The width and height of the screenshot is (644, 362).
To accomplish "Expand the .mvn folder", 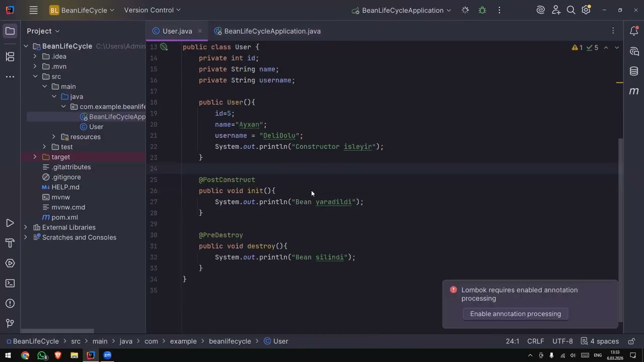I will click(x=35, y=66).
